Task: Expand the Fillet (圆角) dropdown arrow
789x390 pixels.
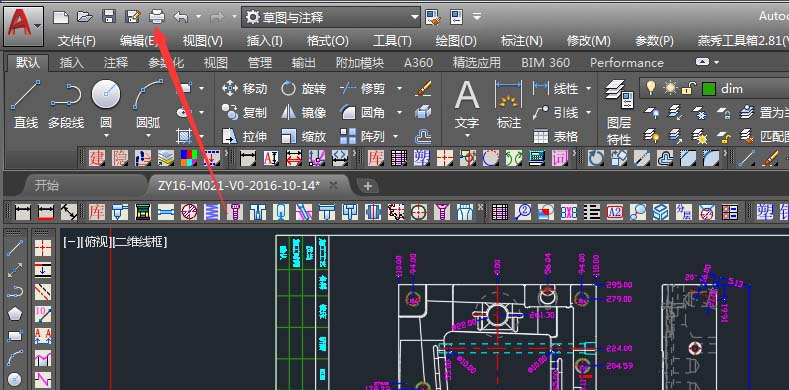Action: [400, 112]
